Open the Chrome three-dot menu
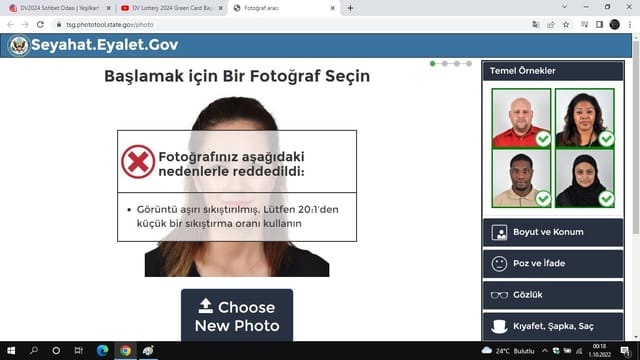 (630, 24)
